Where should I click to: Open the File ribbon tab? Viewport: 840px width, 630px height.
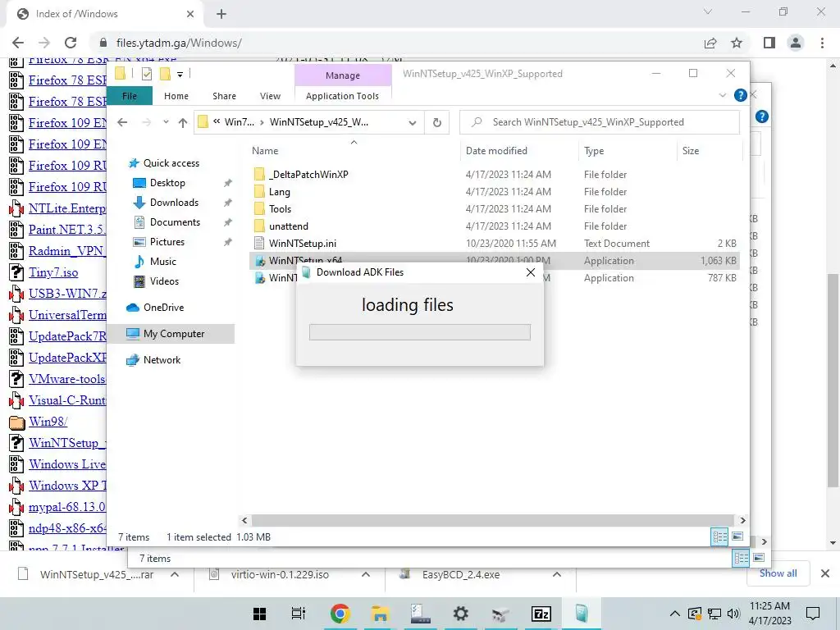pos(130,96)
